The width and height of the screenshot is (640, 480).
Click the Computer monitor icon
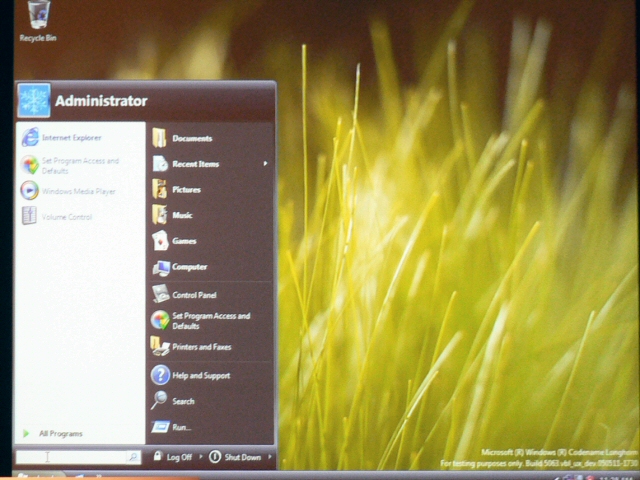pos(161,268)
